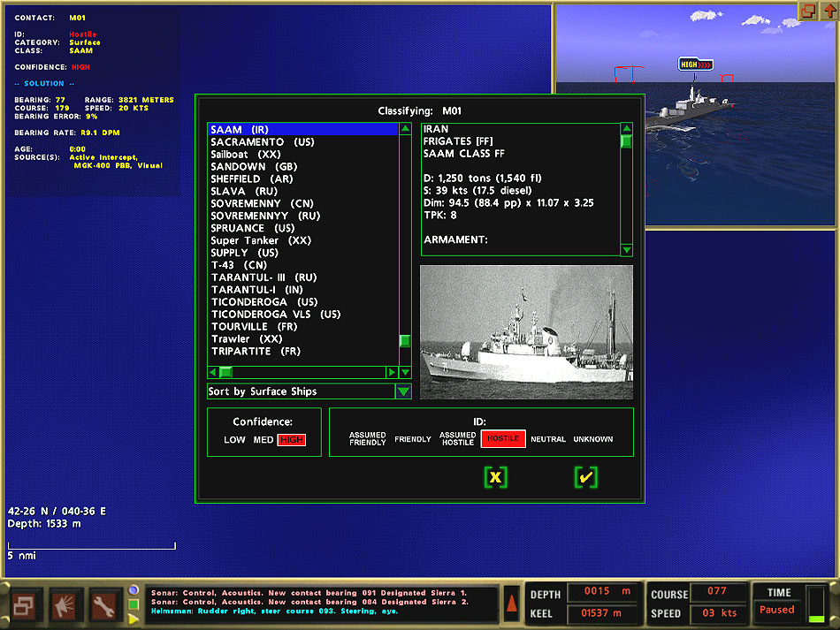
Task: Click the time compression green level bar
Action: (816, 619)
